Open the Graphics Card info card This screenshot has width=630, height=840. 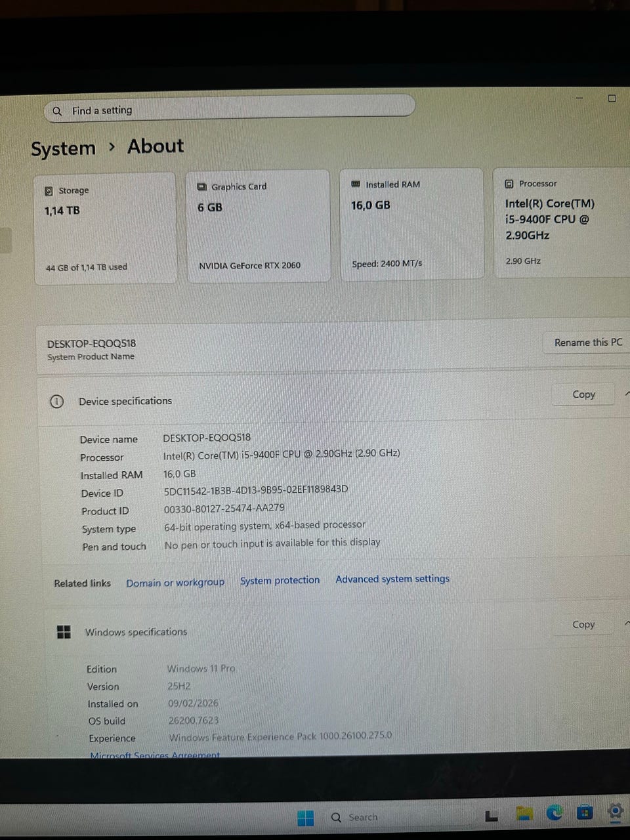click(258, 226)
